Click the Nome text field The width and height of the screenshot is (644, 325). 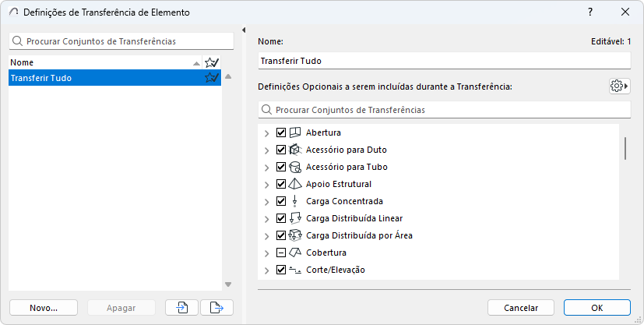(444, 61)
